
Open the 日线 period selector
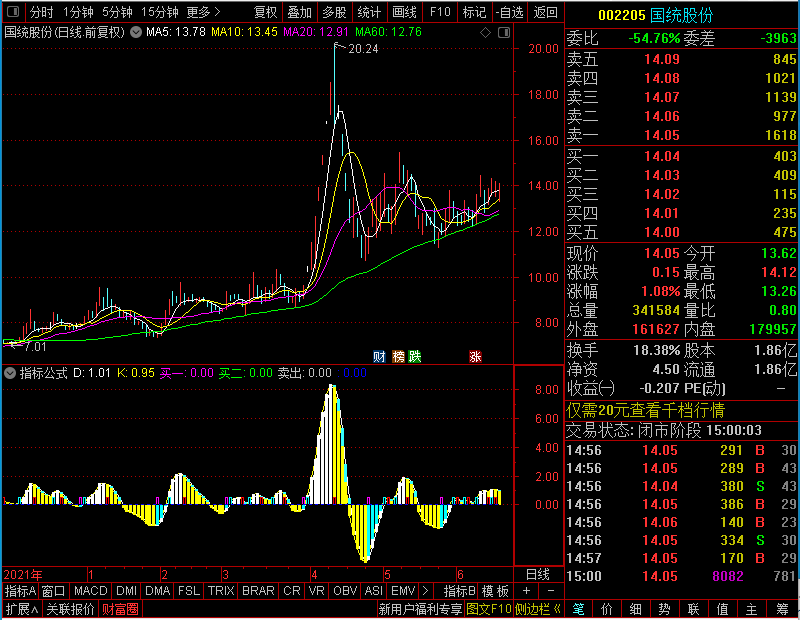[538, 575]
